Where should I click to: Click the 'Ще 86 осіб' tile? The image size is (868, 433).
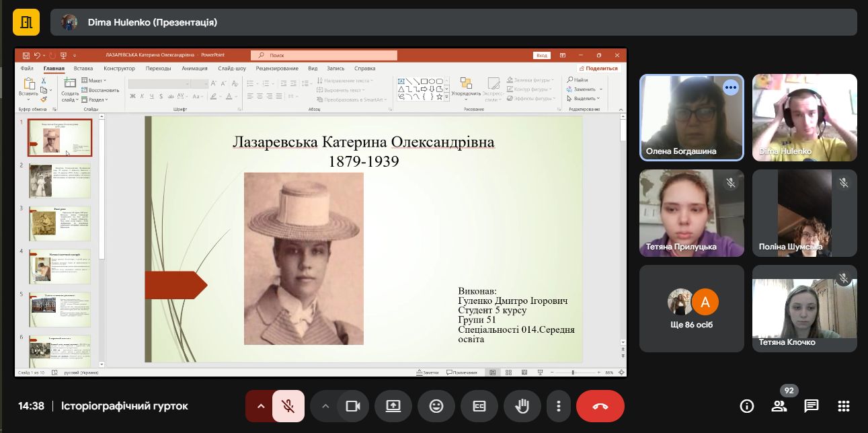coord(692,309)
